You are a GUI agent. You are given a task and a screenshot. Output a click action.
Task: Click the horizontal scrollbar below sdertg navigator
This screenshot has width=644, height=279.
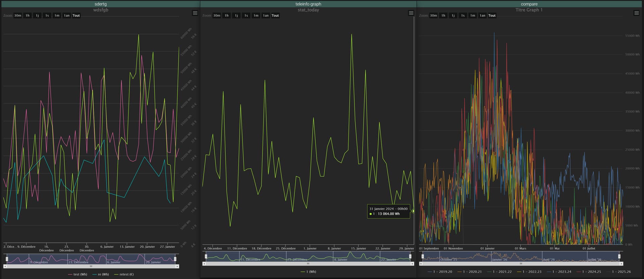(91, 266)
